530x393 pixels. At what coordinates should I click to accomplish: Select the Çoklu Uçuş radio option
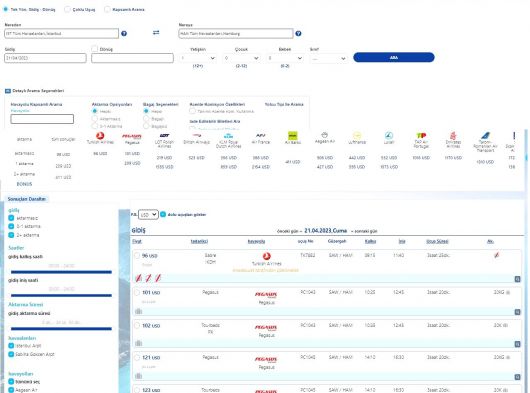click(67, 9)
